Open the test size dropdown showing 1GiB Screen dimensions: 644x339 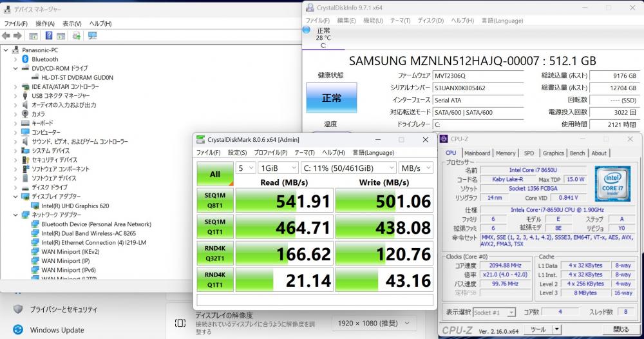pyautogui.click(x=278, y=168)
